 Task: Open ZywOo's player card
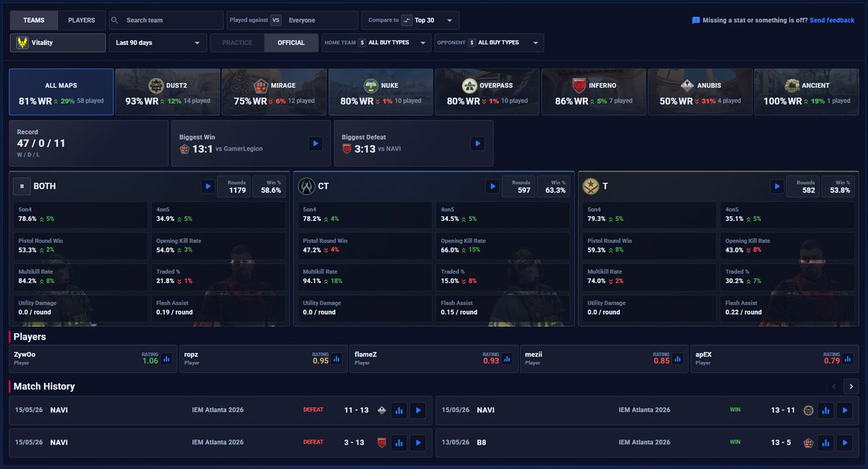click(x=93, y=358)
